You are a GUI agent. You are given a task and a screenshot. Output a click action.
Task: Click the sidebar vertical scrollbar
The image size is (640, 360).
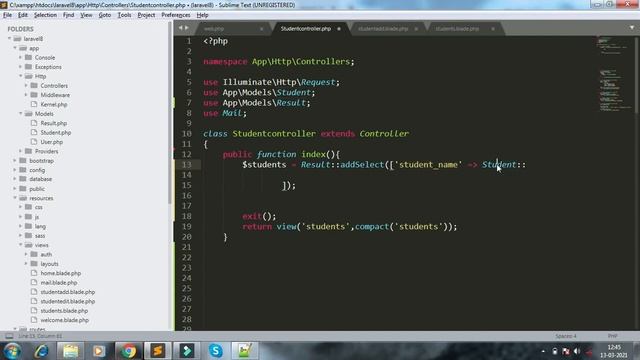(x=170, y=112)
